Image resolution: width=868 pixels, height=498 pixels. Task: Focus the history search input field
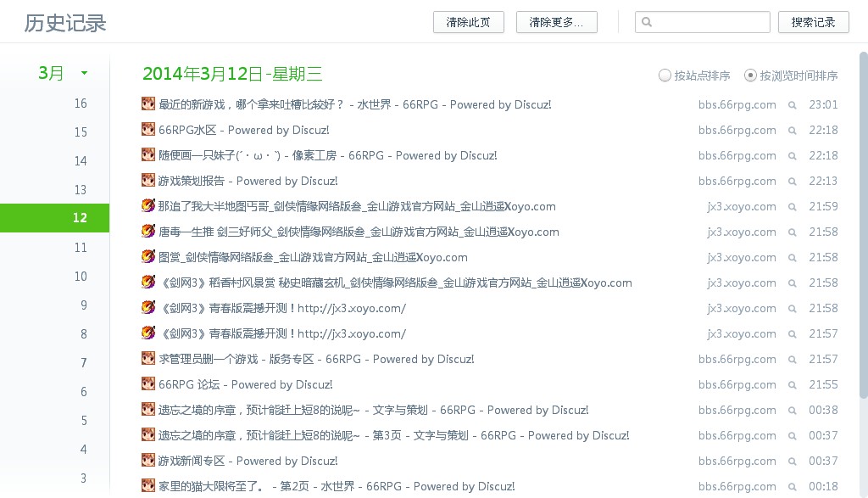click(703, 22)
